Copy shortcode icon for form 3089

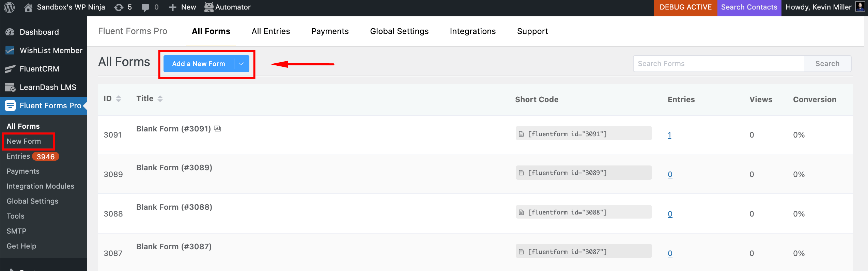click(521, 173)
